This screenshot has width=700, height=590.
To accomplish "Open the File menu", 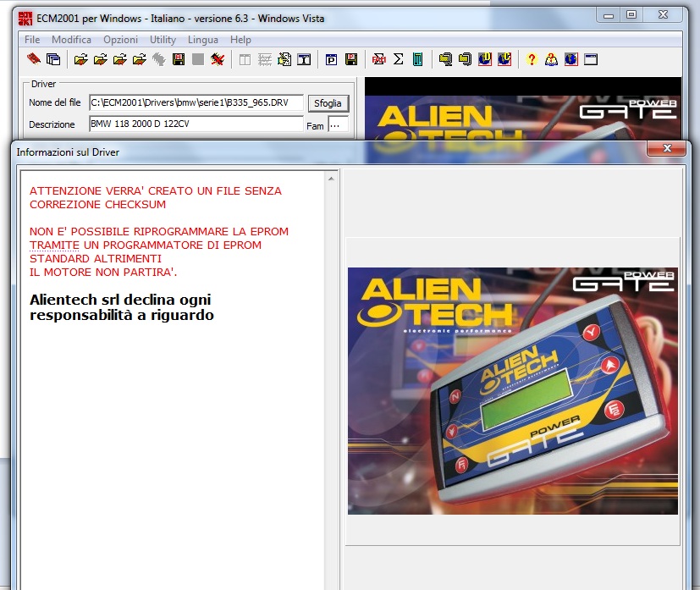I will (x=32, y=40).
